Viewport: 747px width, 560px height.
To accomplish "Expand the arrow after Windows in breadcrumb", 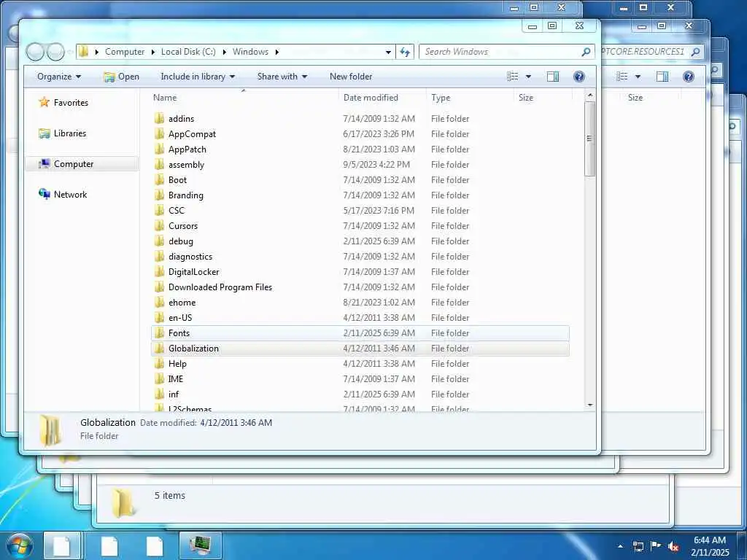I will point(276,52).
